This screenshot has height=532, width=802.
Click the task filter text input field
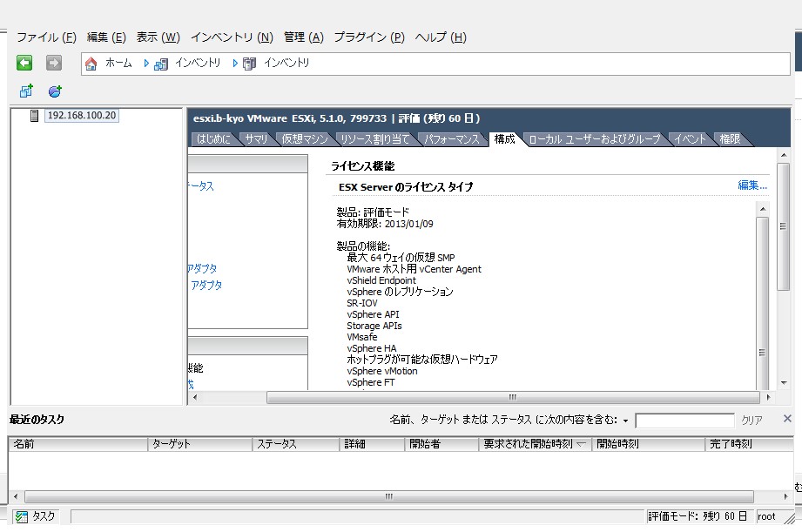(x=684, y=421)
